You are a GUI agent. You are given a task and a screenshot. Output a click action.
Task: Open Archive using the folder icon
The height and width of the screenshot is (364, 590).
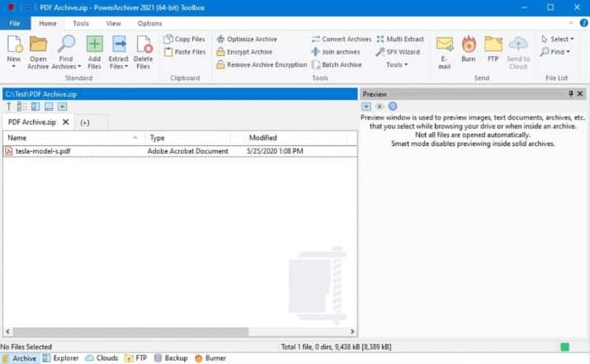pos(38,45)
